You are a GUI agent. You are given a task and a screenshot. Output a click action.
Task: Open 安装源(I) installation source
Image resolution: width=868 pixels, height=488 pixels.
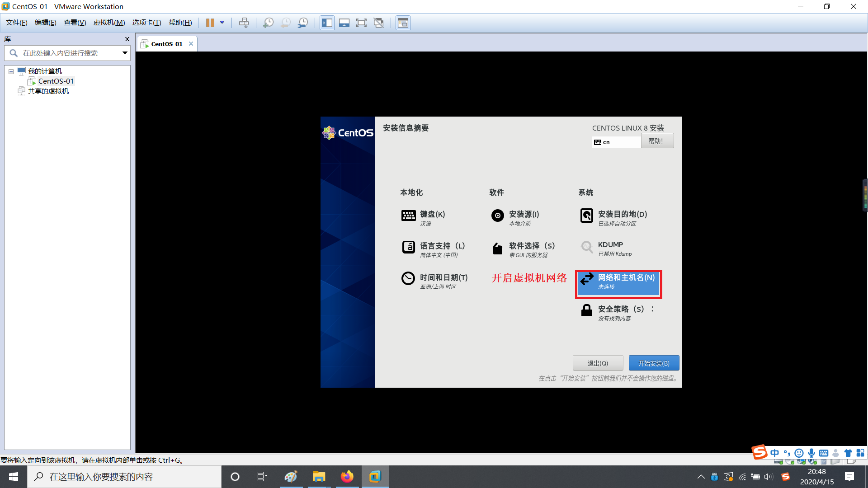515,217
